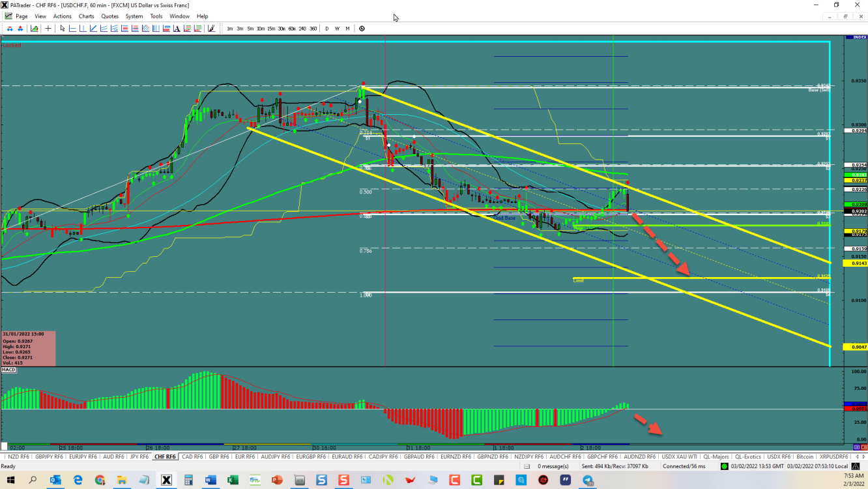
Task: Switch chart to 30m timeframe
Action: pos(282,29)
